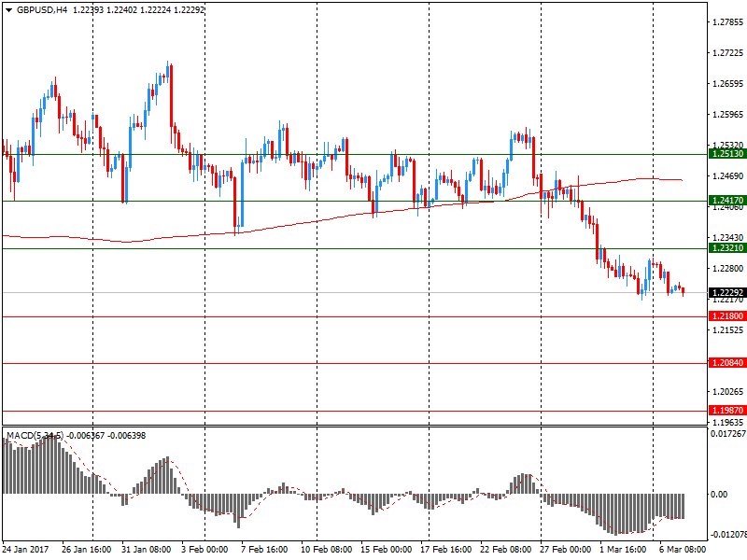Click the 1.25965 price scale value
Screen dimensions: 747x560
[727, 114]
